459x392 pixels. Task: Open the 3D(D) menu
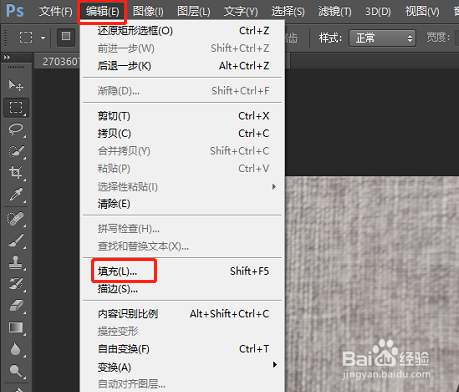[x=378, y=12]
